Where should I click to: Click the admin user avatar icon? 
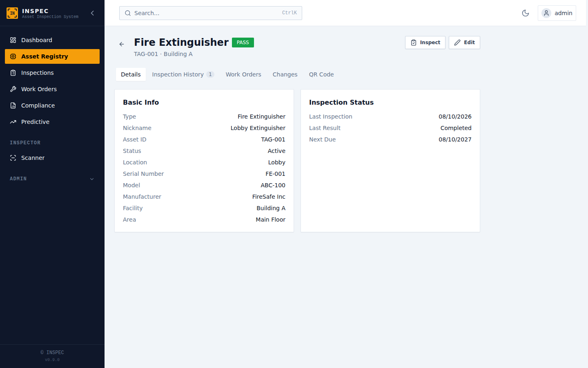[546, 13]
